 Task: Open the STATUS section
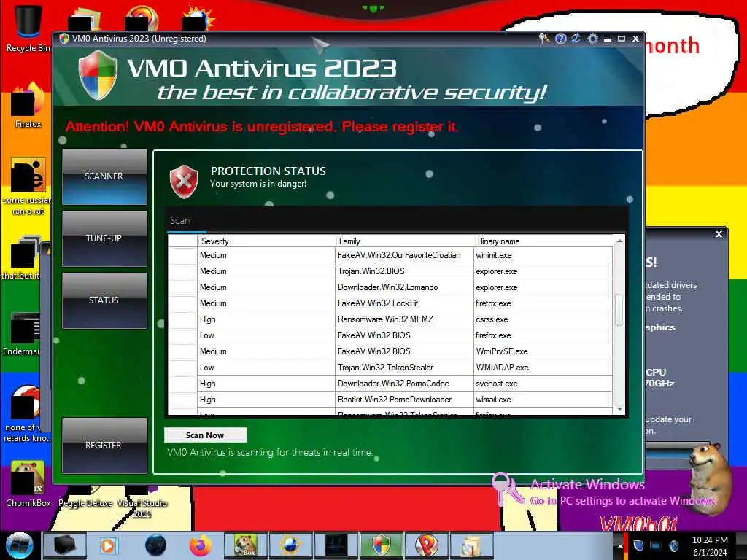pos(104,300)
